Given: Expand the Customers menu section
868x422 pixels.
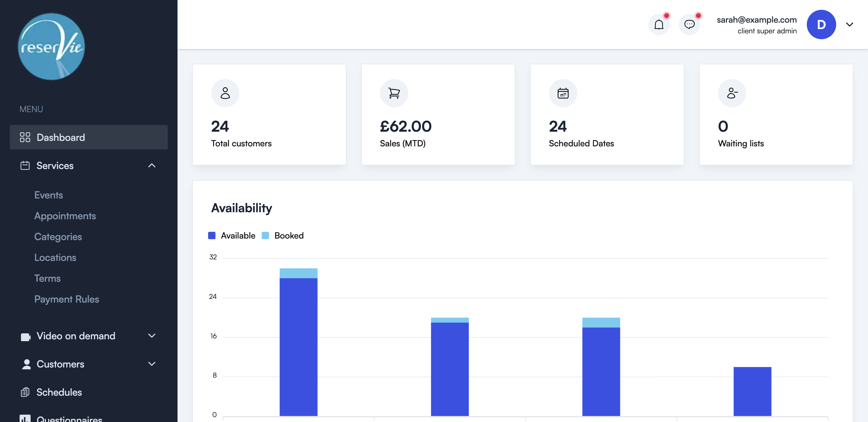Looking at the screenshot, I should [x=152, y=364].
